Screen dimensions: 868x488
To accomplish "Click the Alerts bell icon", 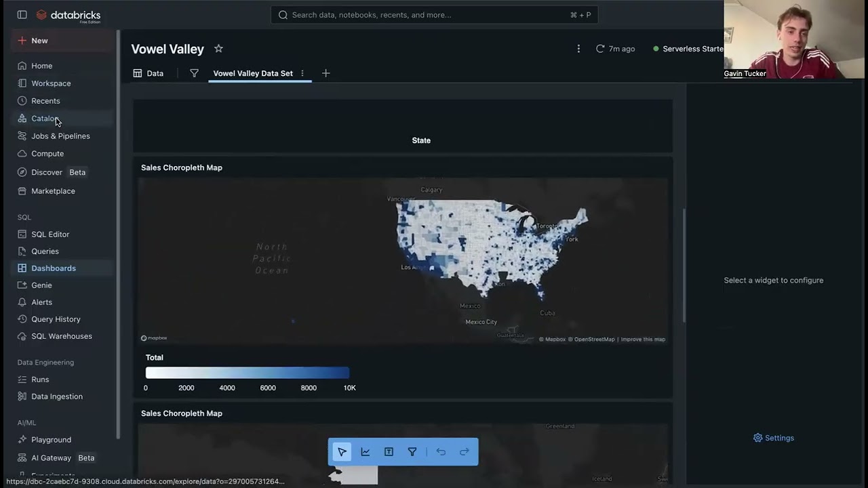I will pyautogui.click(x=22, y=302).
